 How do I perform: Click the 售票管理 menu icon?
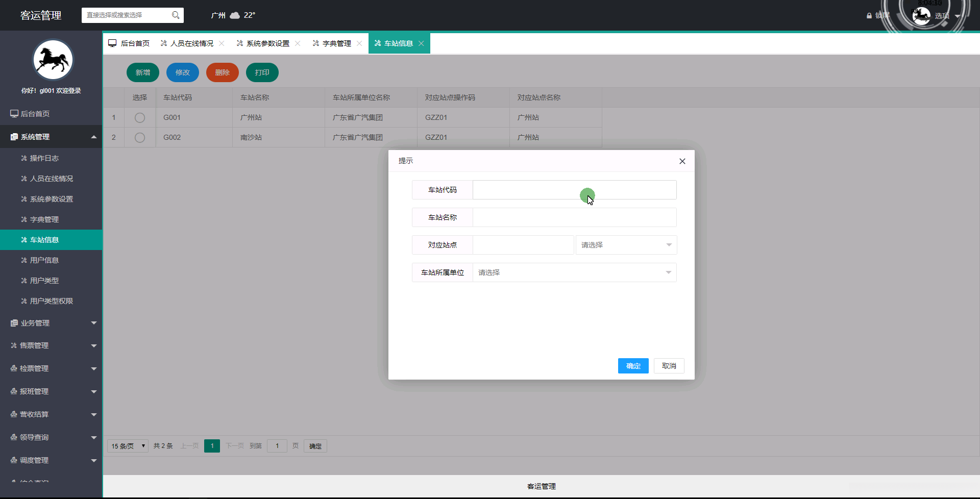[14, 345]
